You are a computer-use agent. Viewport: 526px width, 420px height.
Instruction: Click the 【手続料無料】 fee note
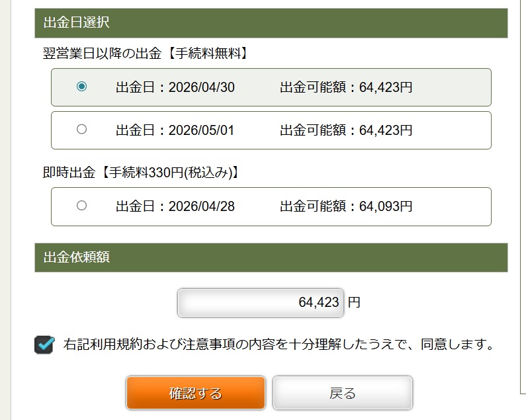(206, 54)
